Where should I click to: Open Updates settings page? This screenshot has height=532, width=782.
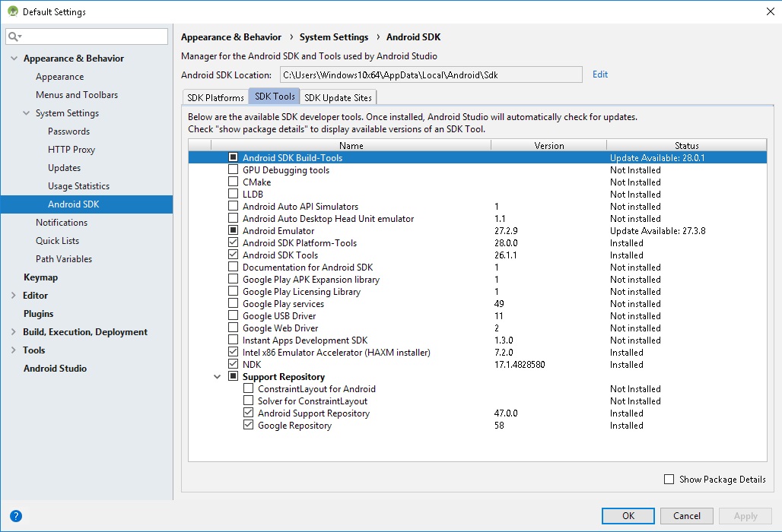pos(65,168)
